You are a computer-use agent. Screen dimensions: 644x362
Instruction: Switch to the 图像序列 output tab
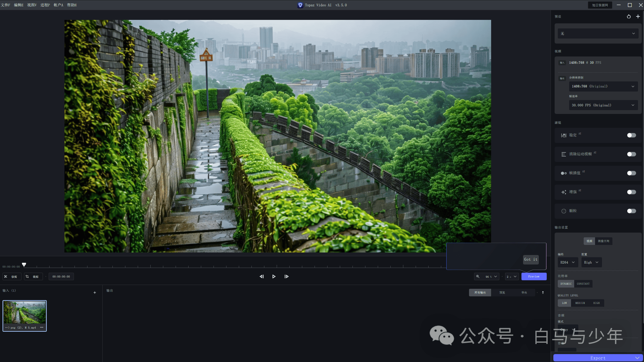(x=603, y=241)
